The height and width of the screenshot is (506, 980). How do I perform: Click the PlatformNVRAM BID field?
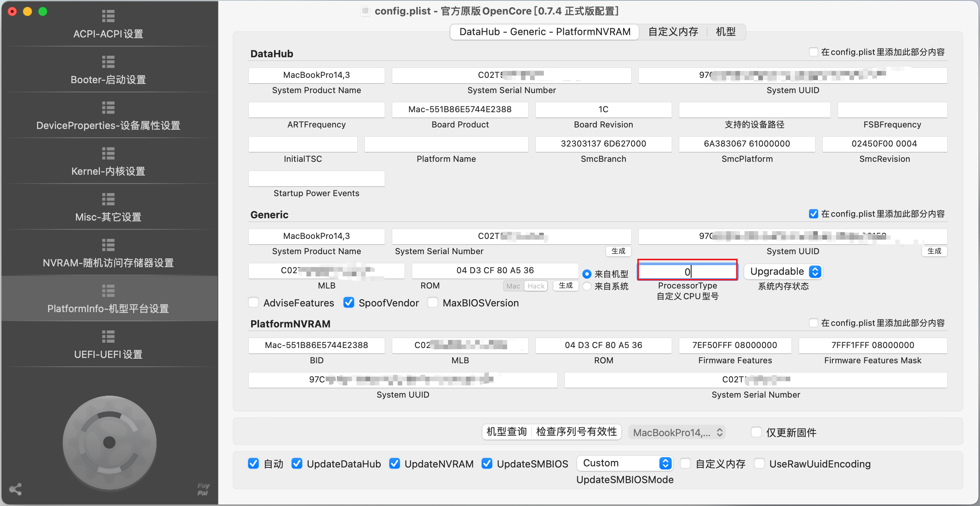316,345
